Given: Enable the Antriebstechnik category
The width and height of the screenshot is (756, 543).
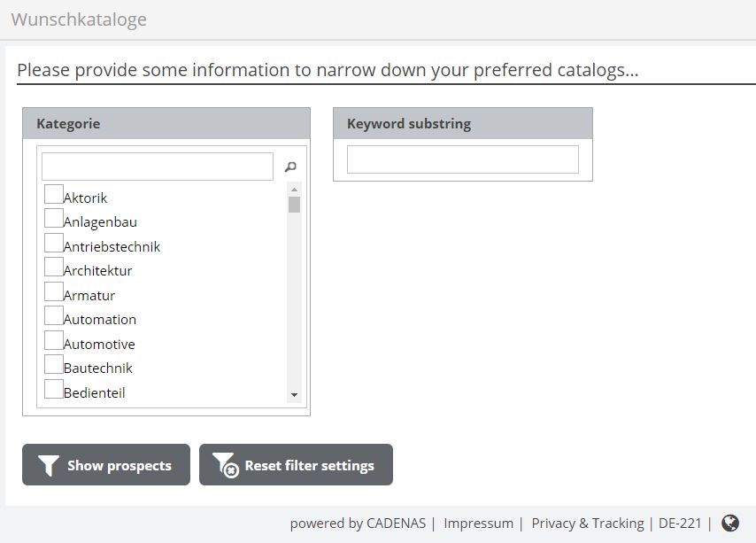Looking at the screenshot, I should [54, 243].
